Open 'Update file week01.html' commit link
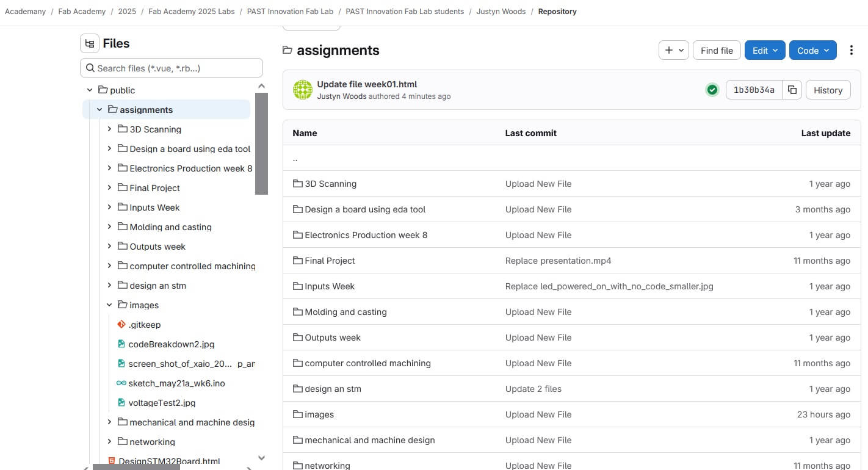Viewport: 868px width, 470px height. pos(367,84)
